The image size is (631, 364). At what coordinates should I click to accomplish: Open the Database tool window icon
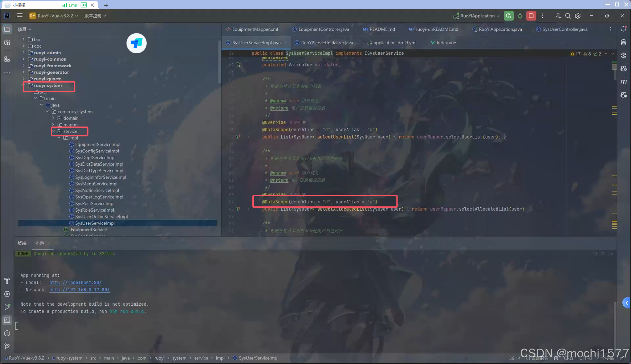click(623, 42)
